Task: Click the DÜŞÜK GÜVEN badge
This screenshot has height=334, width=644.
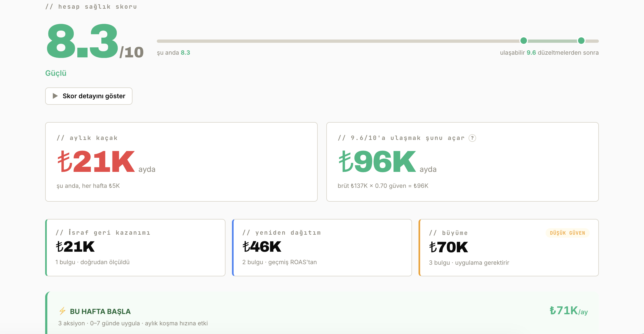Action: (x=567, y=233)
